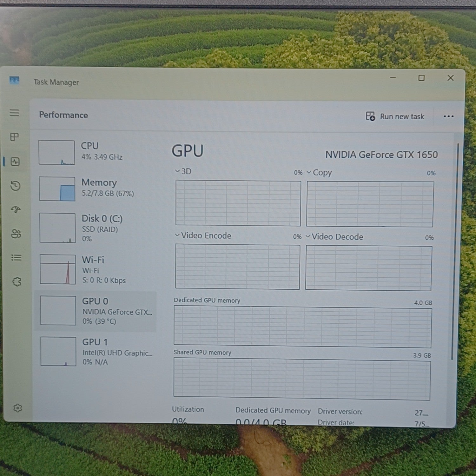The height and width of the screenshot is (476, 476).
Task: Click the Shared GPU memory graph
Action: coord(302,379)
